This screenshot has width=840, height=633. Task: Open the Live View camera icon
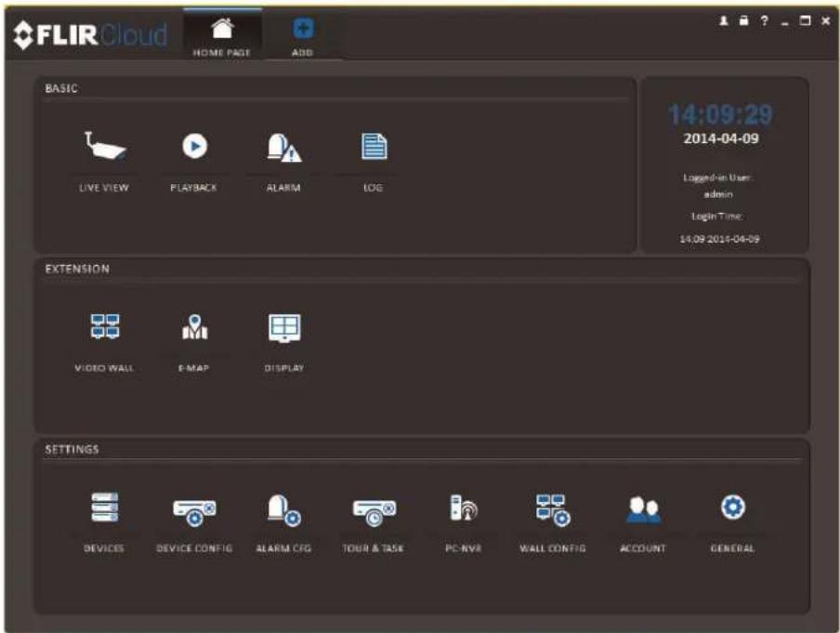(x=106, y=146)
